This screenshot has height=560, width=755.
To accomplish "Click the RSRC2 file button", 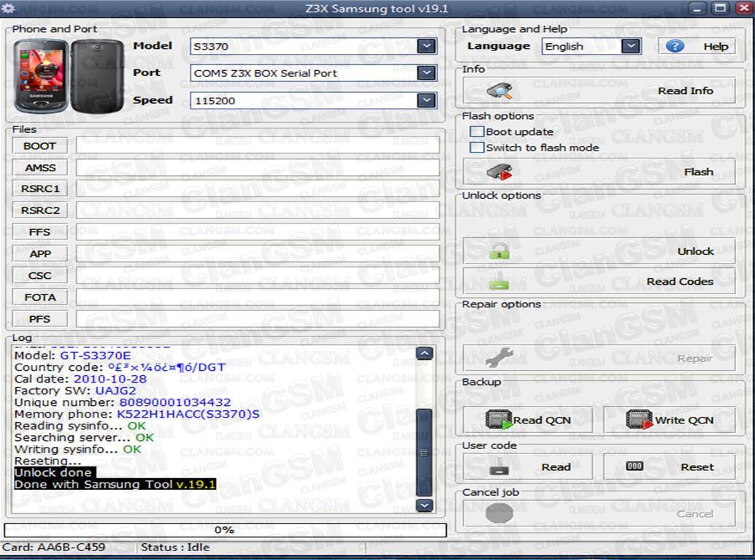I will coord(39,210).
